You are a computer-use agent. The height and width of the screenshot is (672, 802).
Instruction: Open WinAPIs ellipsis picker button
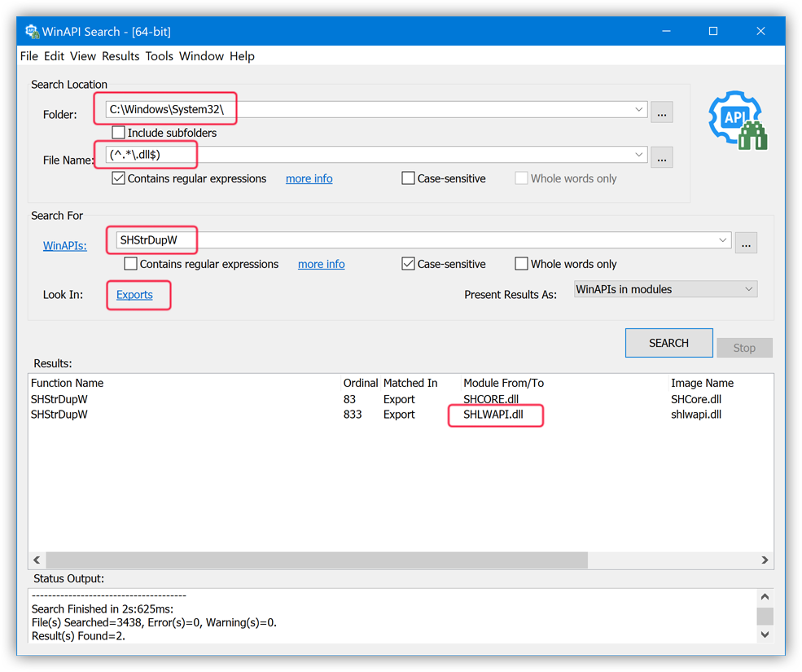click(x=746, y=243)
